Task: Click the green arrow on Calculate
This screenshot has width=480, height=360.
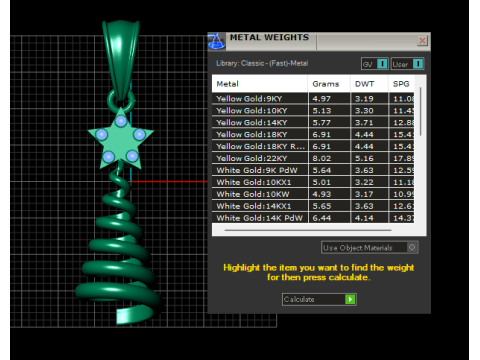Action: (350, 299)
